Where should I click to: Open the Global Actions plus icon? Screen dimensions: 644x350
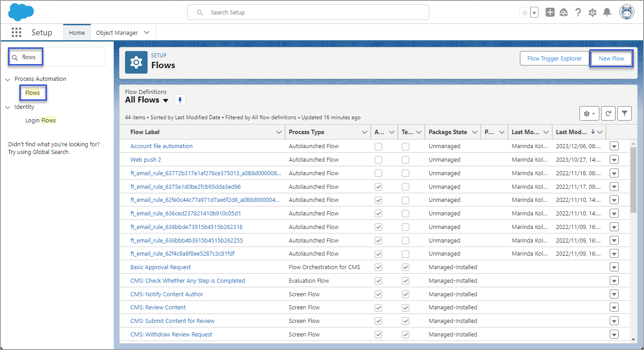[x=550, y=13]
